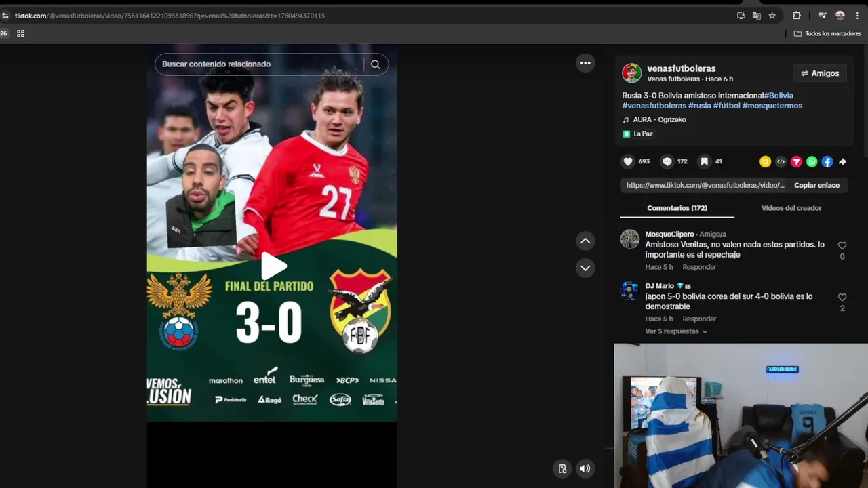
Task: Like DJ Mario's comment
Action: (x=842, y=297)
